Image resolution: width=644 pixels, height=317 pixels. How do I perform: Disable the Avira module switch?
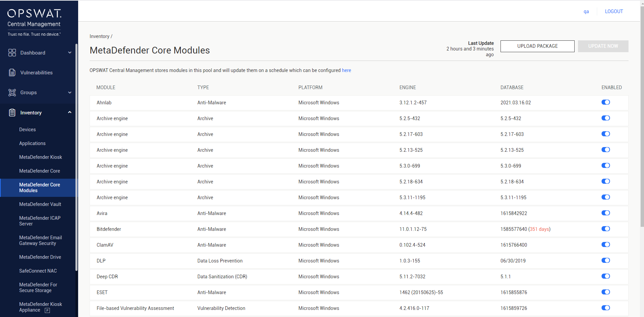[x=606, y=213]
